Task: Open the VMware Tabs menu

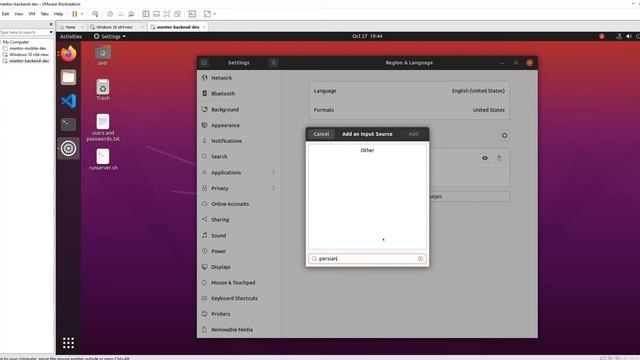Action: click(44, 14)
